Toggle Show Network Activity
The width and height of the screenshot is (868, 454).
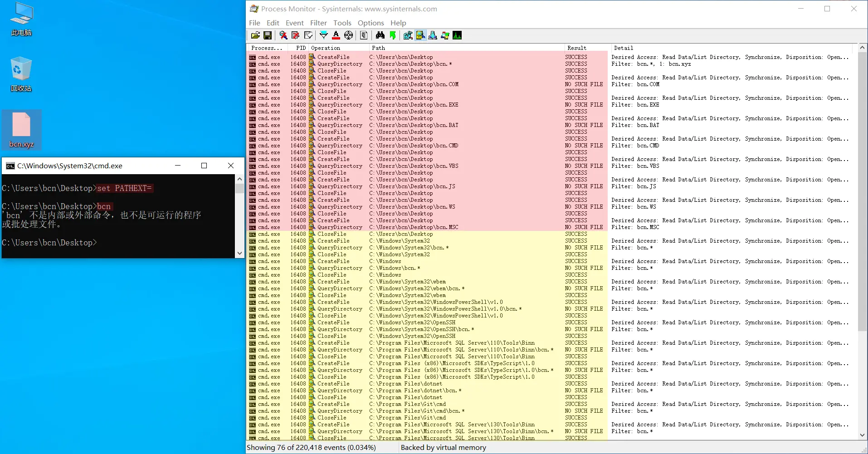click(x=433, y=35)
